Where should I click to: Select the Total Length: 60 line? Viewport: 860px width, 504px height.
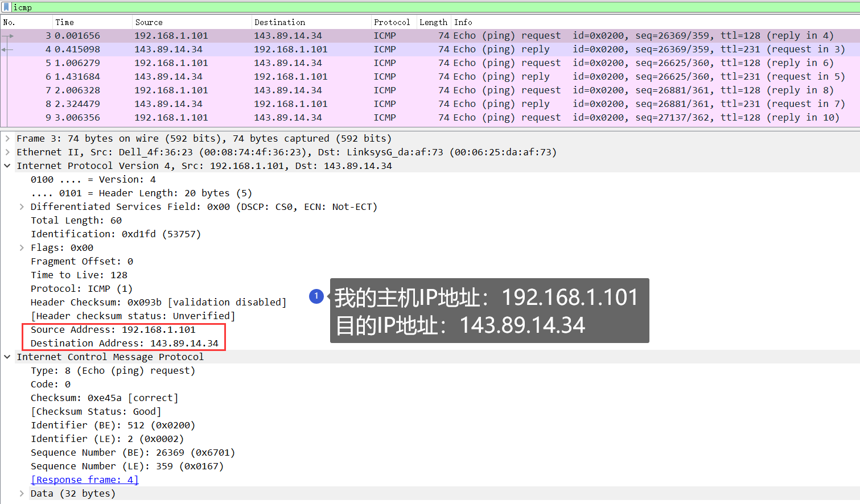[x=76, y=220]
